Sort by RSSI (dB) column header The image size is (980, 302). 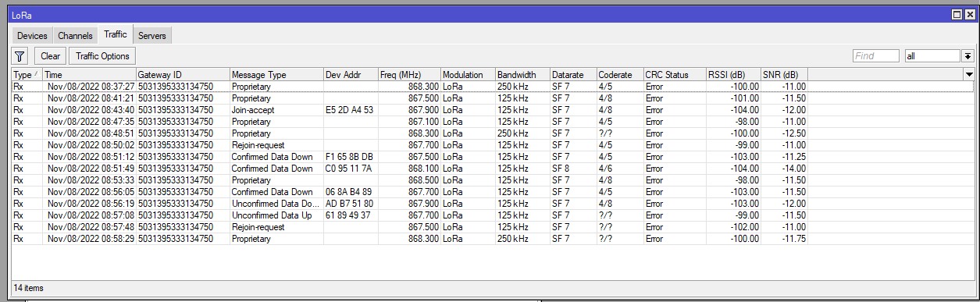(733, 74)
